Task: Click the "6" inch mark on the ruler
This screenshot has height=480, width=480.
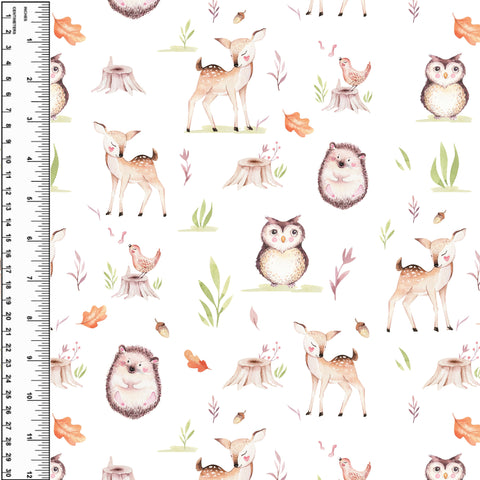Action: 30,239
